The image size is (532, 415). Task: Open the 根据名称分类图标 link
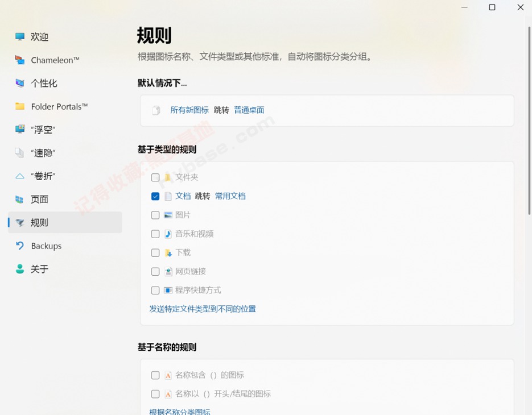[x=180, y=412]
